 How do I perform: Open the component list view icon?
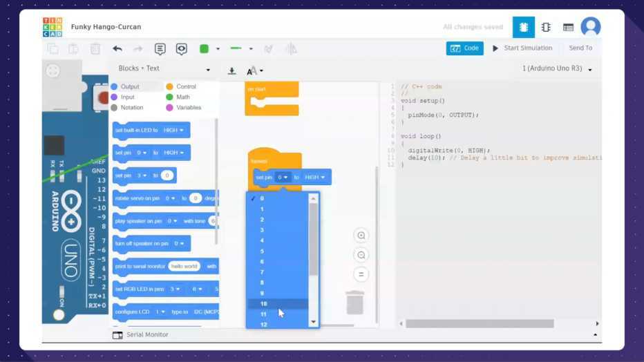tap(568, 27)
